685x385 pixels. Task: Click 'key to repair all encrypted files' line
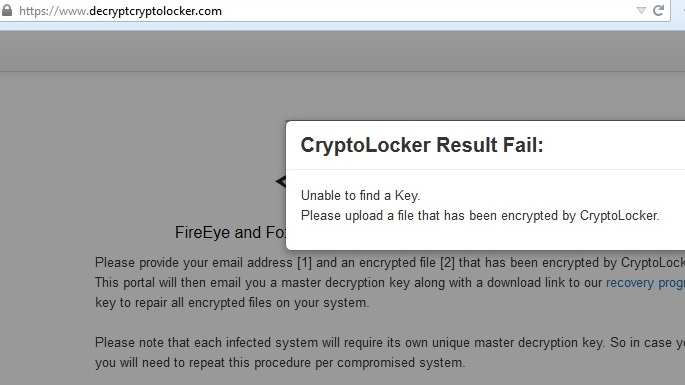[x=232, y=302]
